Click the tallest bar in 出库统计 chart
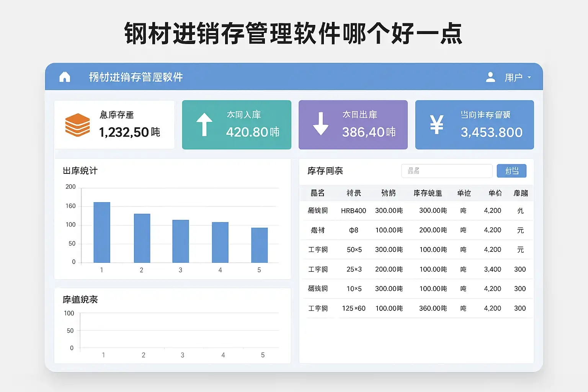 click(x=102, y=232)
